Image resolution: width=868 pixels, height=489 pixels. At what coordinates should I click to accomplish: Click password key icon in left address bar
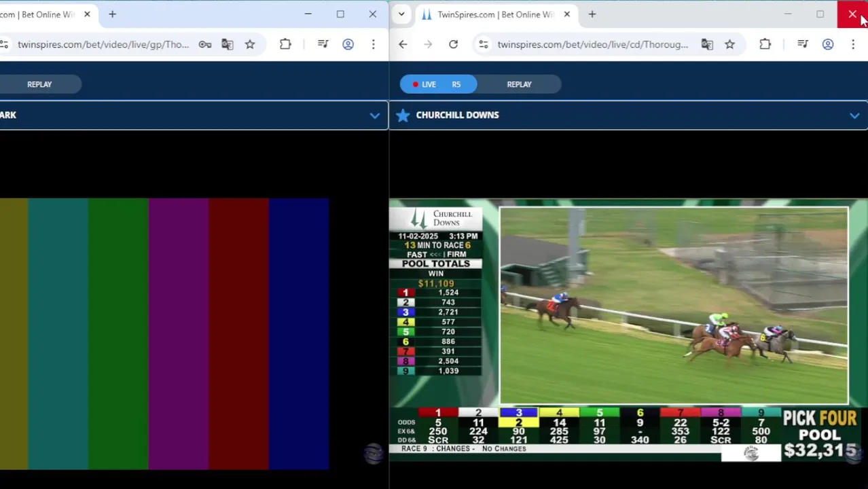pos(204,44)
